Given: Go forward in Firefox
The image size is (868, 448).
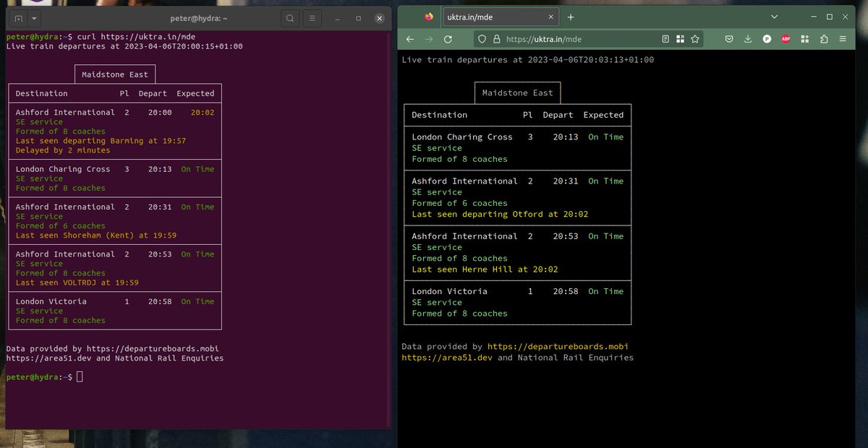Looking at the screenshot, I should click(429, 39).
